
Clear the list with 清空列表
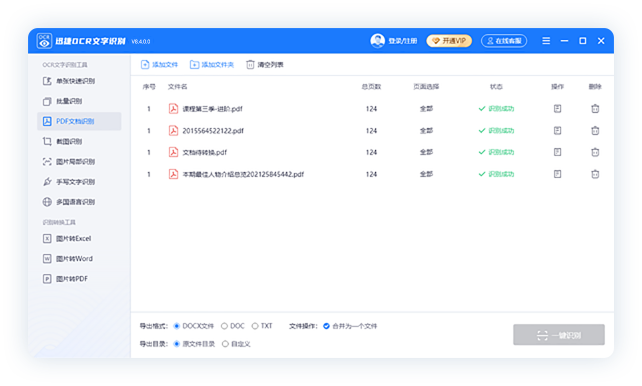[265, 65]
